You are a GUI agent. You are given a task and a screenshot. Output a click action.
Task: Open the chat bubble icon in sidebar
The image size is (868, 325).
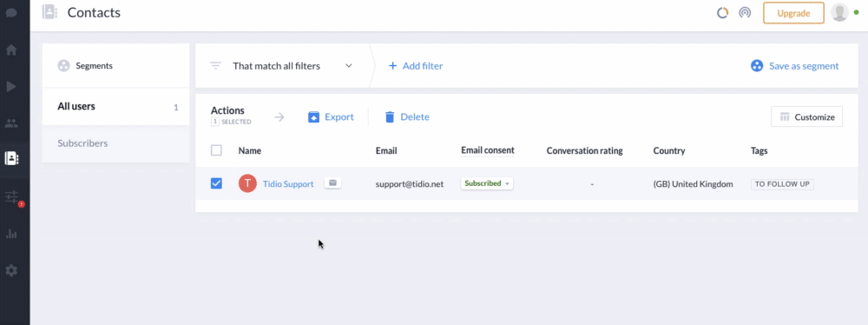point(11,12)
